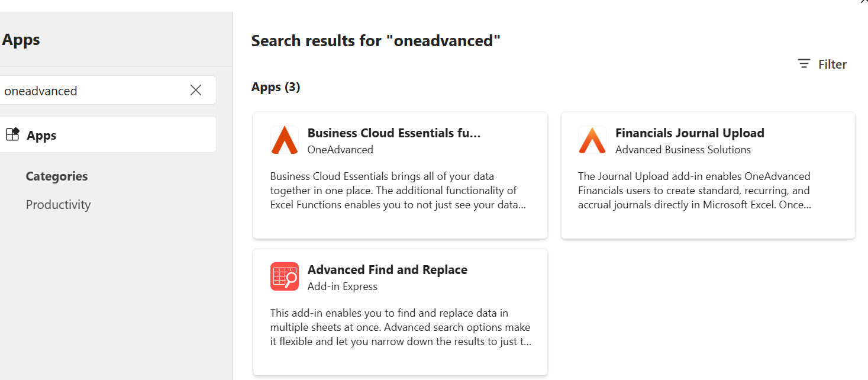Viewport: 868px width, 380px height.
Task: Focus the oneadvanced search box
Action: [89, 91]
